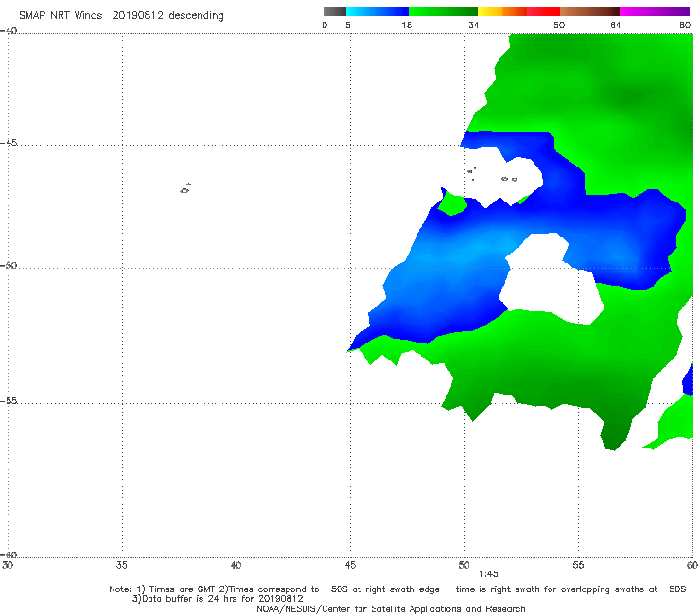The width and height of the screenshot is (700, 615).
Task: Click the color scale label '50'
Action: coord(559,25)
